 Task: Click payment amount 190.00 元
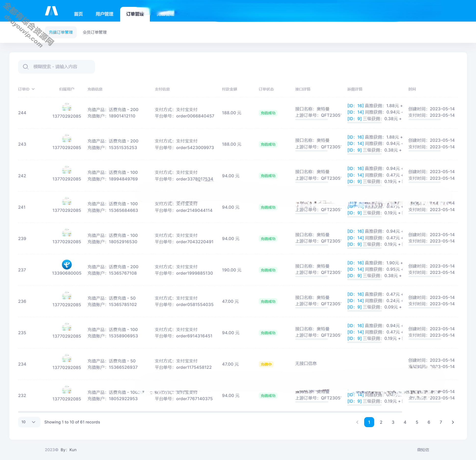point(232,270)
